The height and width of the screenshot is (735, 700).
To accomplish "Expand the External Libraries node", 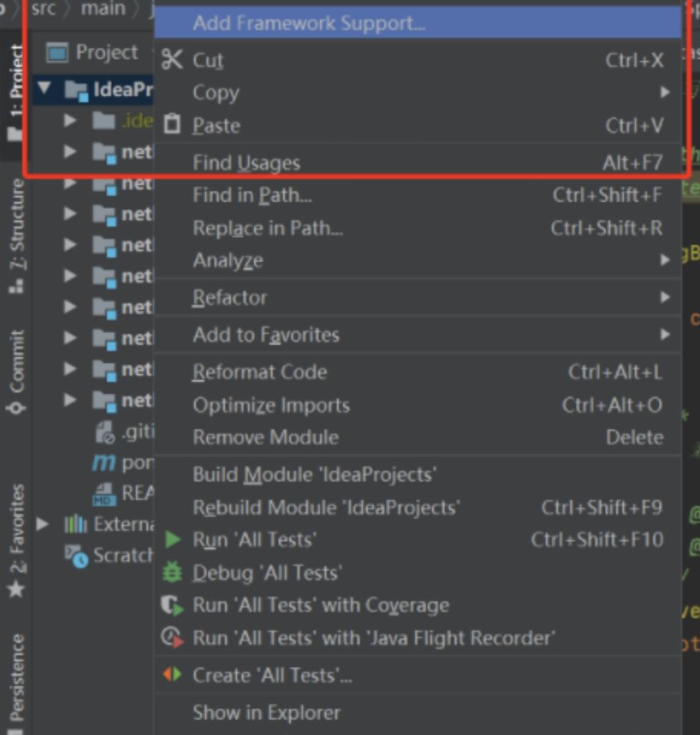I will (x=43, y=524).
